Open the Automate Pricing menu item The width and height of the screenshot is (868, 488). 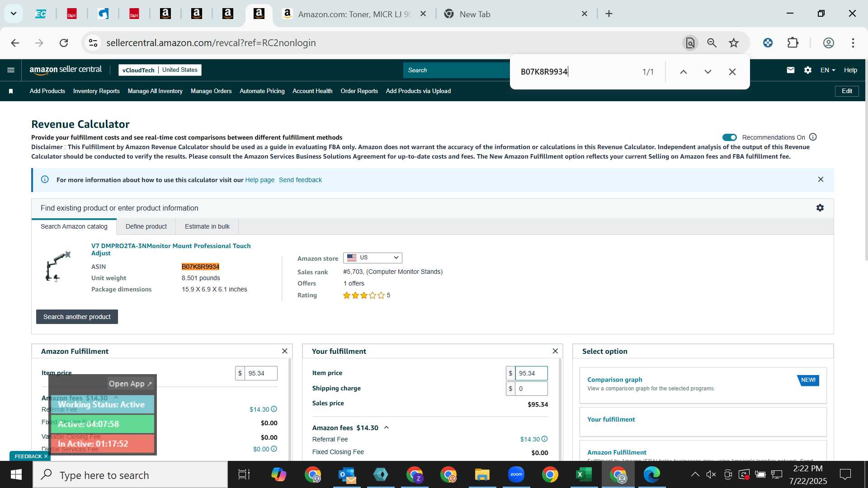click(262, 91)
